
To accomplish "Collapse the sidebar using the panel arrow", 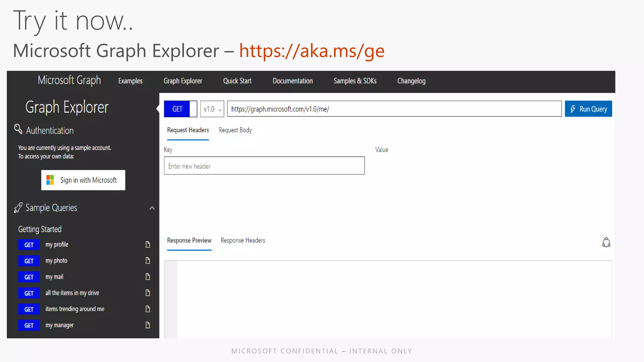I will 158,108.
